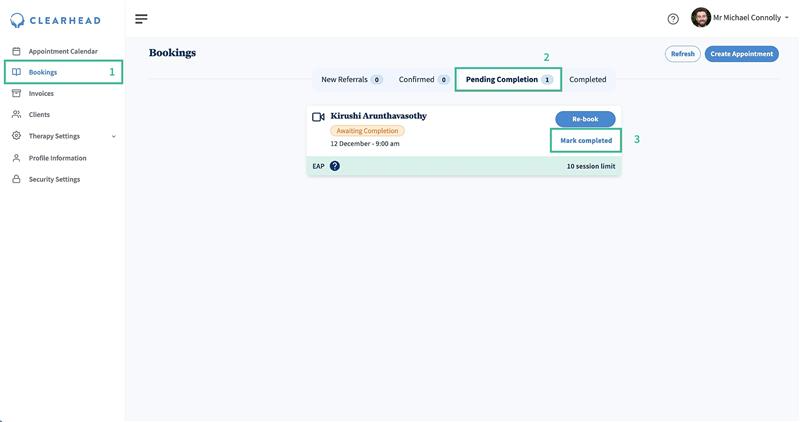Click the Clients people icon
The width and height of the screenshot is (800, 422).
click(x=16, y=114)
